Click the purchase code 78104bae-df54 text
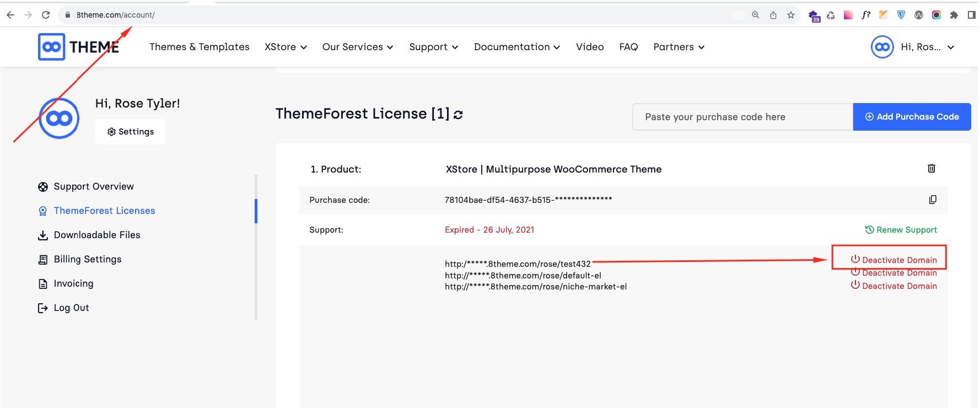The height and width of the screenshot is (408, 980). pyautogui.click(x=528, y=200)
